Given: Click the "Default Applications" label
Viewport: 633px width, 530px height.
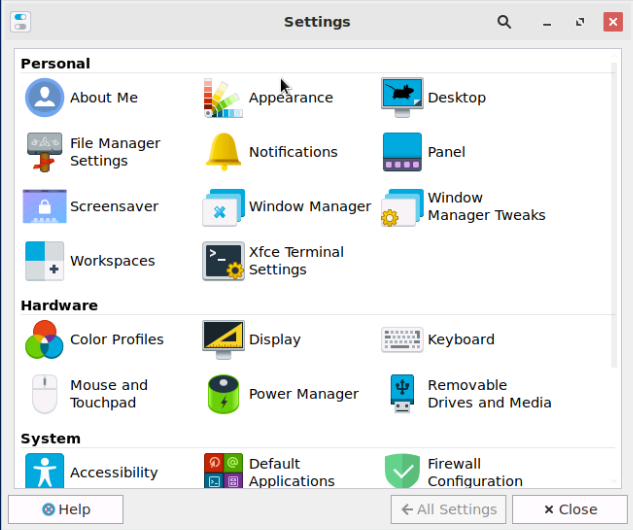Looking at the screenshot, I should point(291,472).
